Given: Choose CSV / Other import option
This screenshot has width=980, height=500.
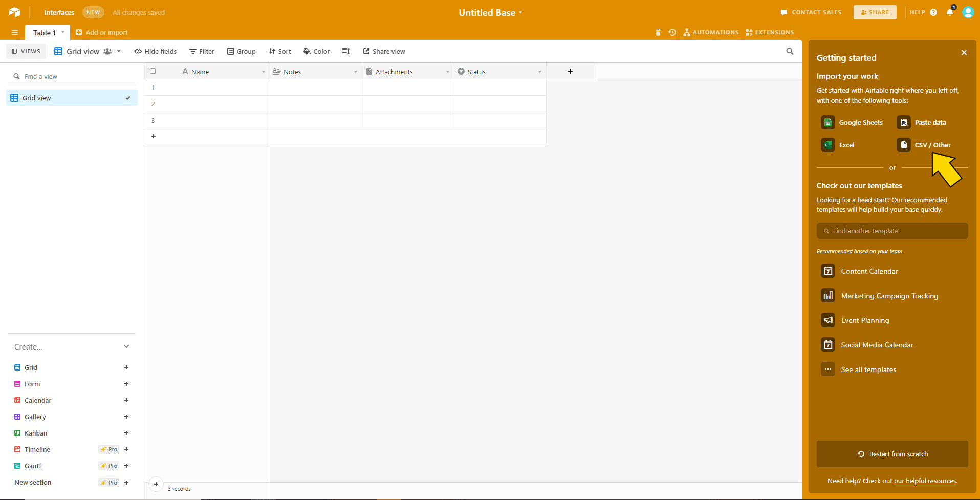Looking at the screenshot, I should [924, 145].
